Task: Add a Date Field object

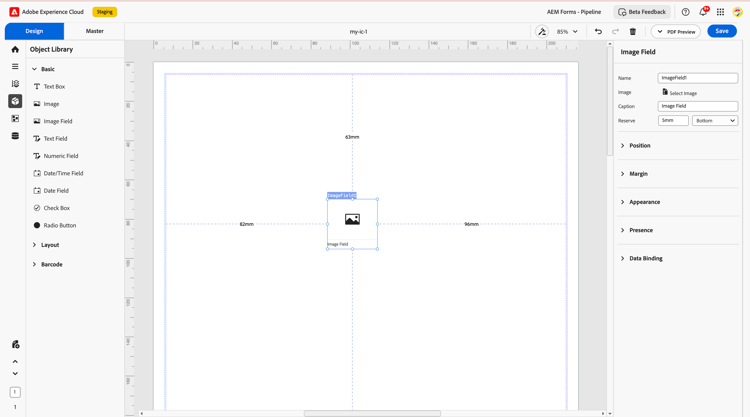Action: click(x=51, y=190)
